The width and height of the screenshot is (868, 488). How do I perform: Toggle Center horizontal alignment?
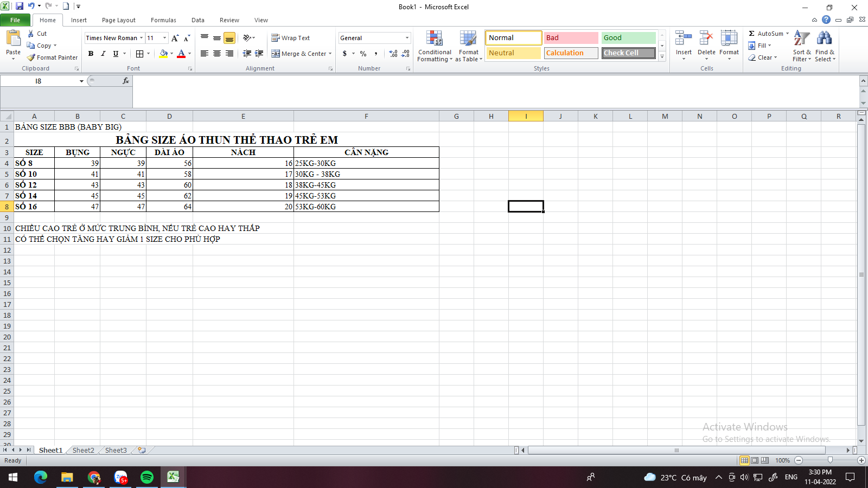point(217,54)
